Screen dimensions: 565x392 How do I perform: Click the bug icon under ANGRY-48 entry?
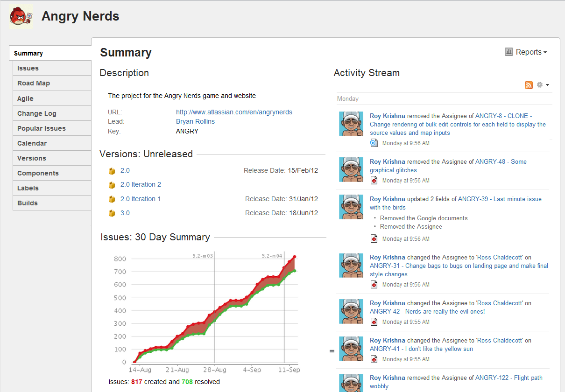click(374, 181)
